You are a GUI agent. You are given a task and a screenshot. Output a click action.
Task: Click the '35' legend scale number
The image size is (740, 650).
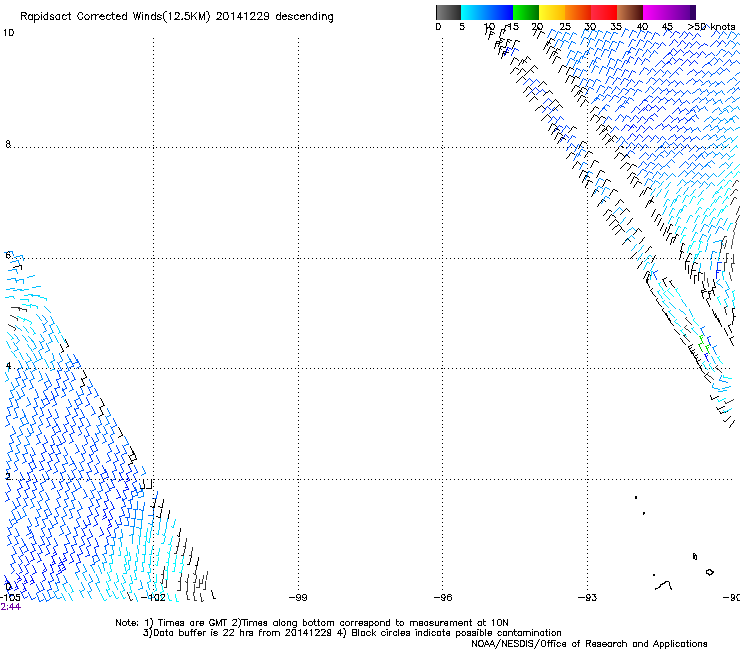coord(616,27)
